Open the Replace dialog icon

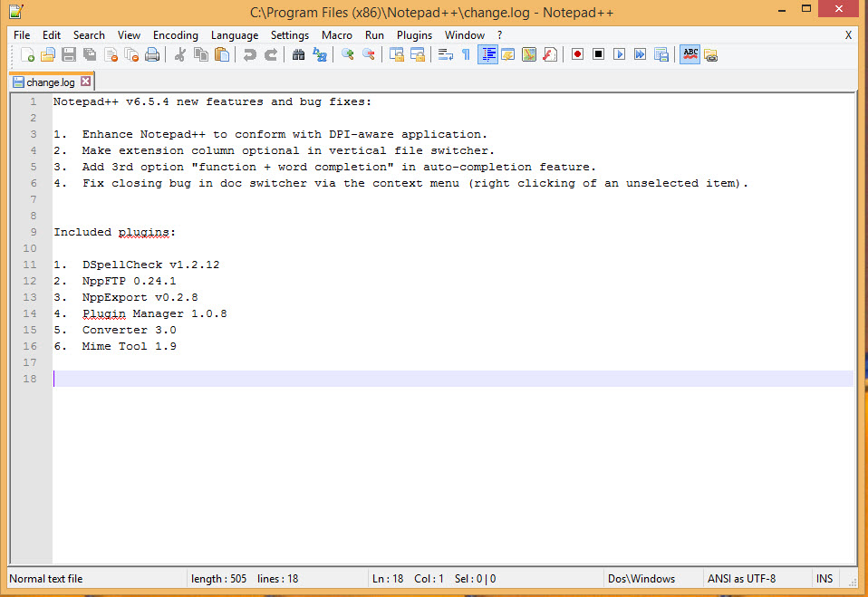click(320, 54)
